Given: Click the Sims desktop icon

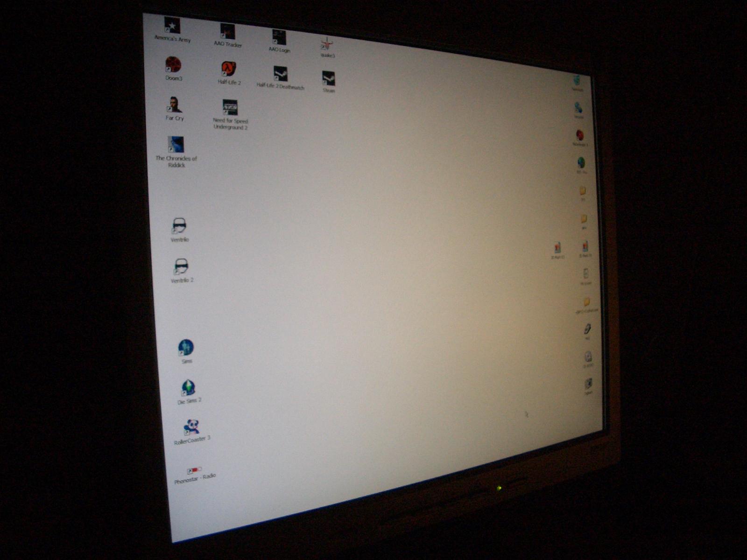Looking at the screenshot, I should [186, 348].
